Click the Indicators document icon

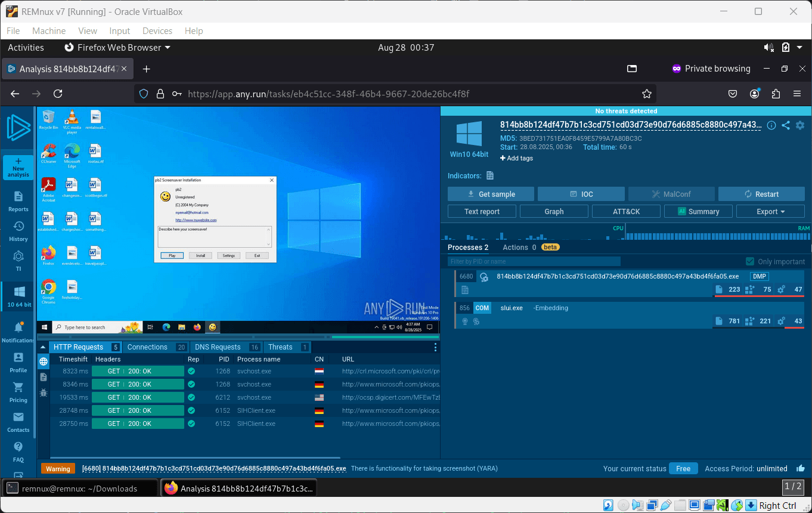click(490, 175)
